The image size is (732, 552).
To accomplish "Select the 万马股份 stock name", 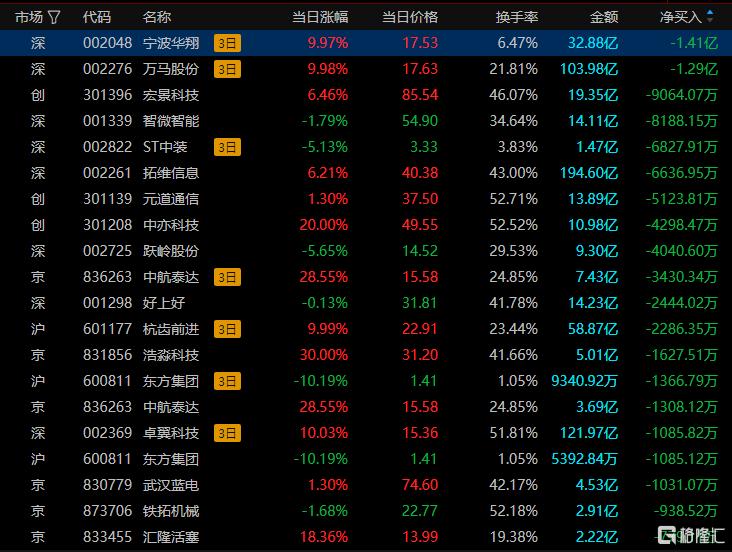I will (x=171, y=70).
